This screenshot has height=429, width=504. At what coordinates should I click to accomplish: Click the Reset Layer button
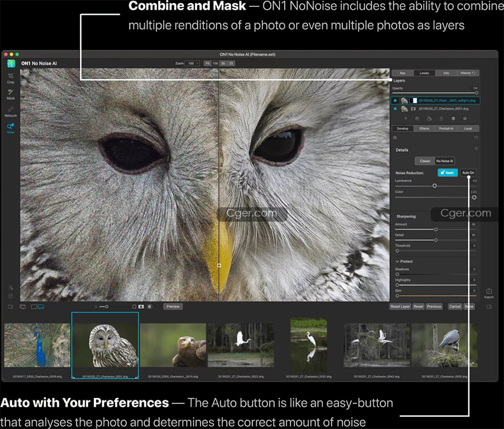pos(400,306)
